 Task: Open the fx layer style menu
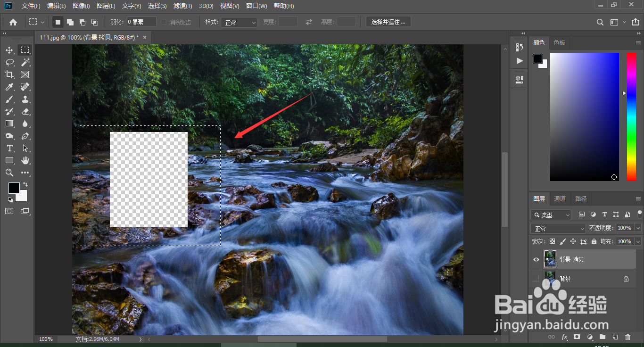pos(564,337)
